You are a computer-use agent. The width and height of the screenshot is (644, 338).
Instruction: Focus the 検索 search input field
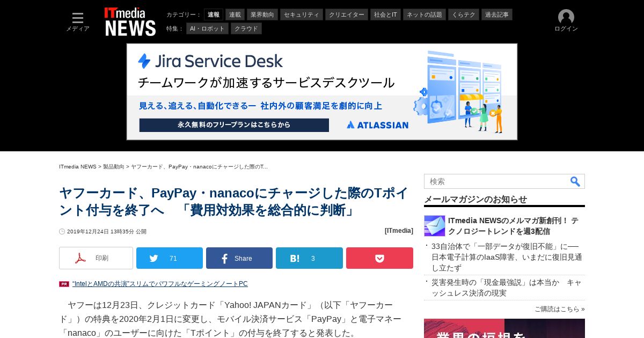click(496, 181)
